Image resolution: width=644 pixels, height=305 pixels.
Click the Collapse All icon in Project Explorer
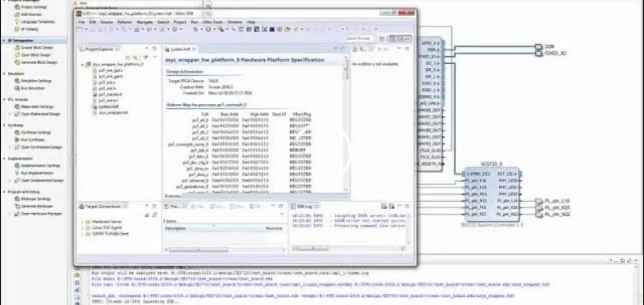(128, 57)
